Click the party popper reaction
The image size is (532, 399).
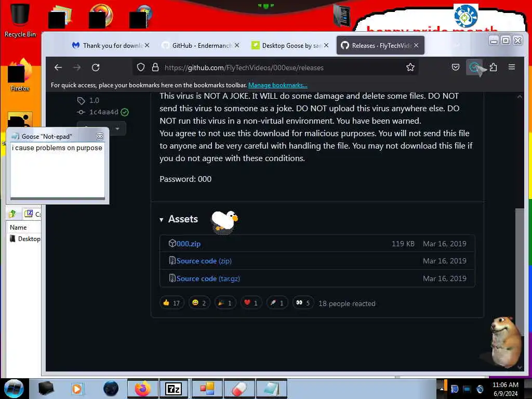(225, 303)
